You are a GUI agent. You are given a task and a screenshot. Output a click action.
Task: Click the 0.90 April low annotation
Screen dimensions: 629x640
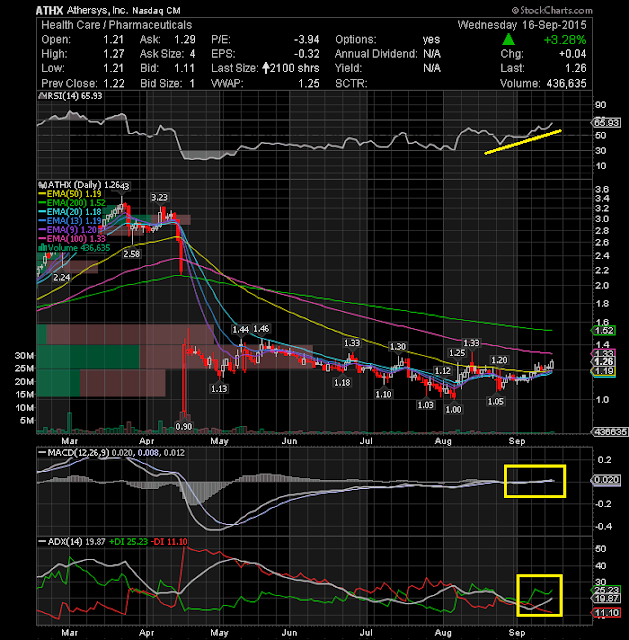pos(184,427)
